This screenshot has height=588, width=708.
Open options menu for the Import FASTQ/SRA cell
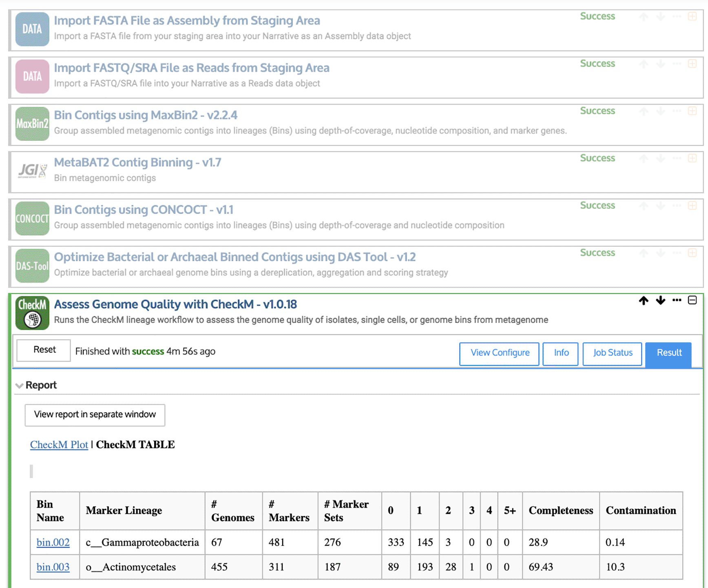tap(677, 64)
